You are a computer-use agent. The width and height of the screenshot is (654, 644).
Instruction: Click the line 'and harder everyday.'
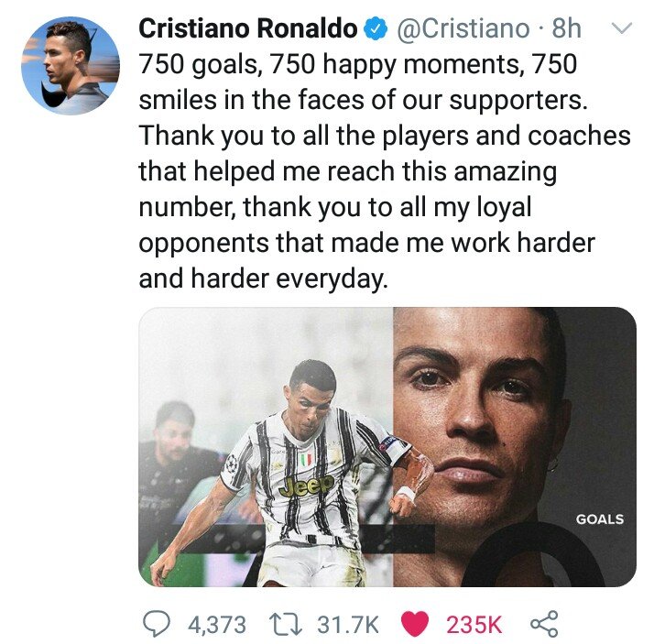(x=263, y=278)
